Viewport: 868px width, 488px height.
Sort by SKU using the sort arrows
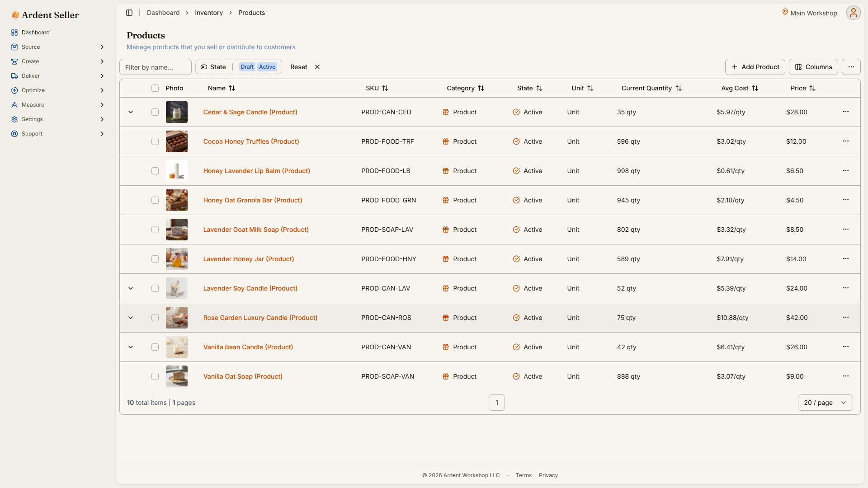pos(385,88)
